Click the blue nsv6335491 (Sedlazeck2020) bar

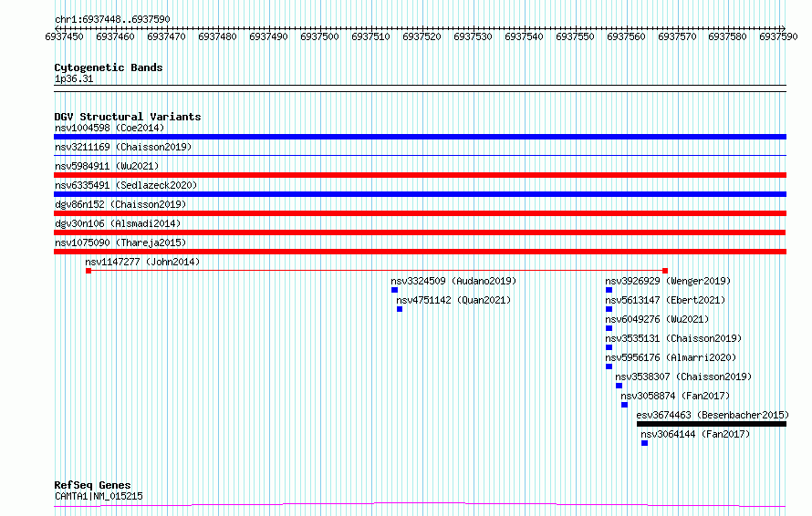tap(420, 194)
